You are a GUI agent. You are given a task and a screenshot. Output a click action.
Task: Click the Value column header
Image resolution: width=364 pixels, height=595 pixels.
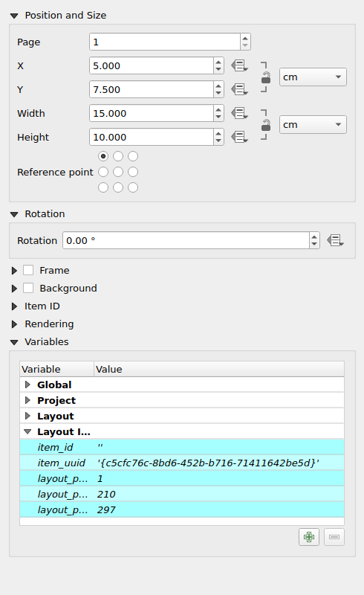[x=219, y=369]
